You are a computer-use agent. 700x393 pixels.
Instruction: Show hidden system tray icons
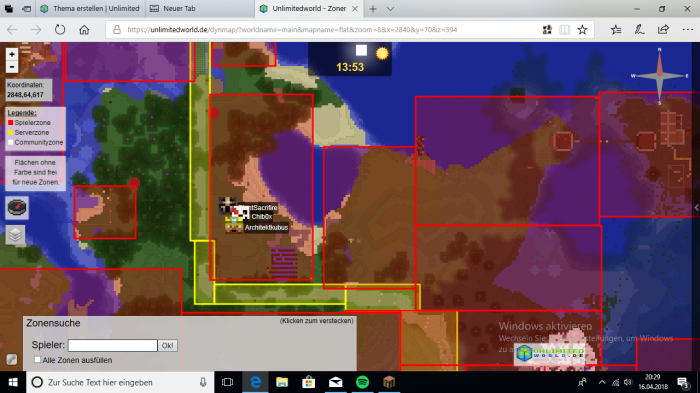pos(602,382)
